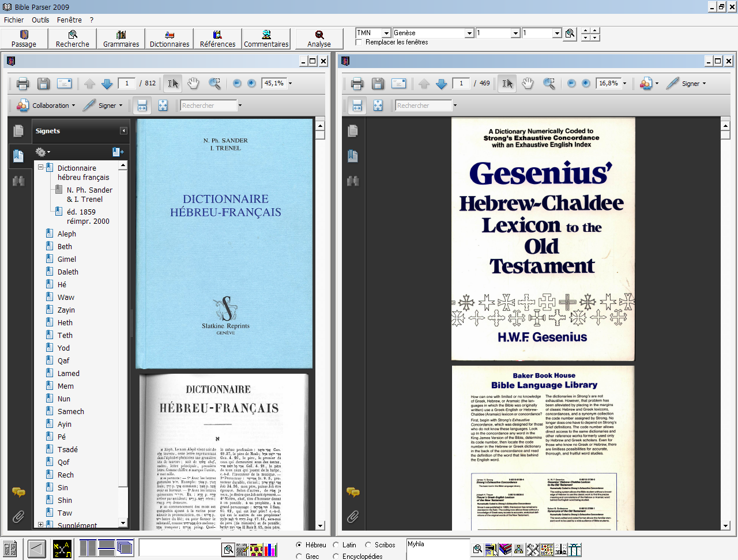Show the Signets bookmarks panel in left PDF

tap(18, 156)
